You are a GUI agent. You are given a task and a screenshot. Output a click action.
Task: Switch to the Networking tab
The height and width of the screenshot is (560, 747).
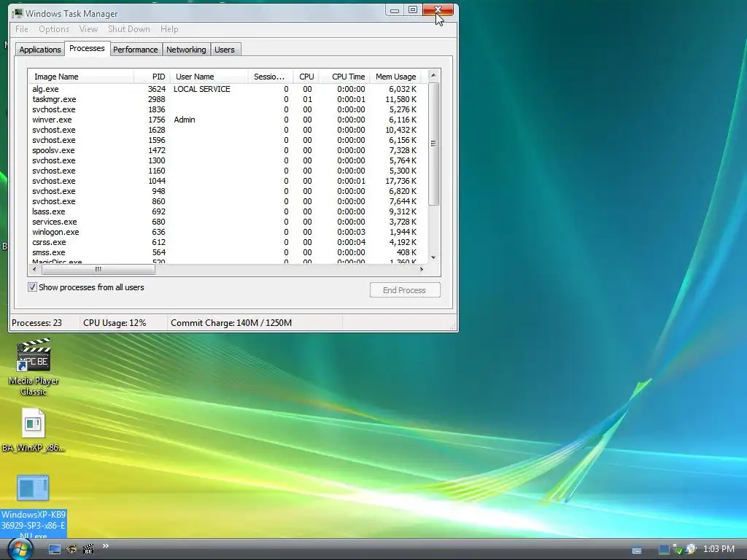[x=186, y=50]
